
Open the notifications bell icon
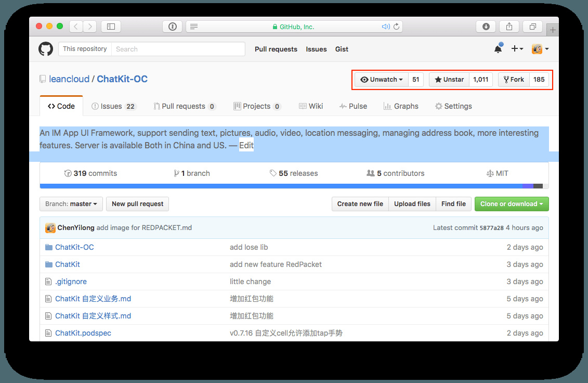point(498,48)
